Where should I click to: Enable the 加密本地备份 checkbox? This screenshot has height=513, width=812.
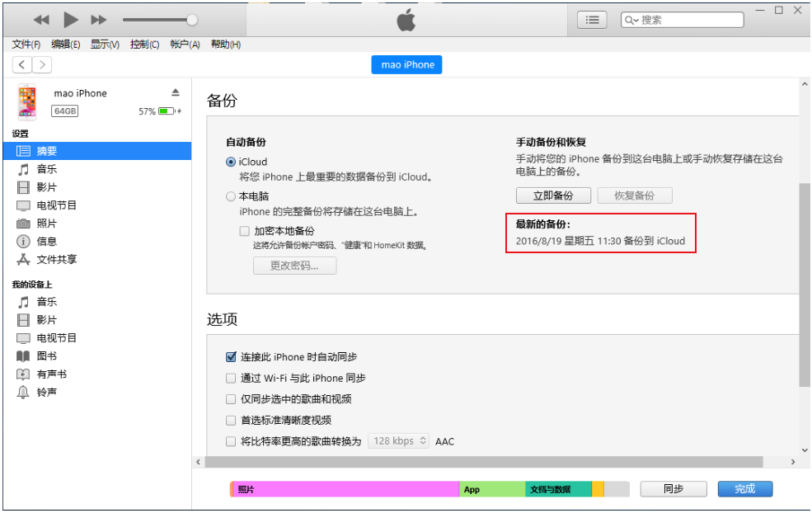(245, 231)
